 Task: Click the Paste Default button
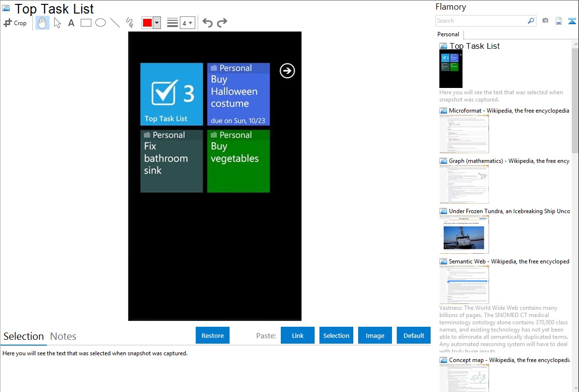[414, 335]
